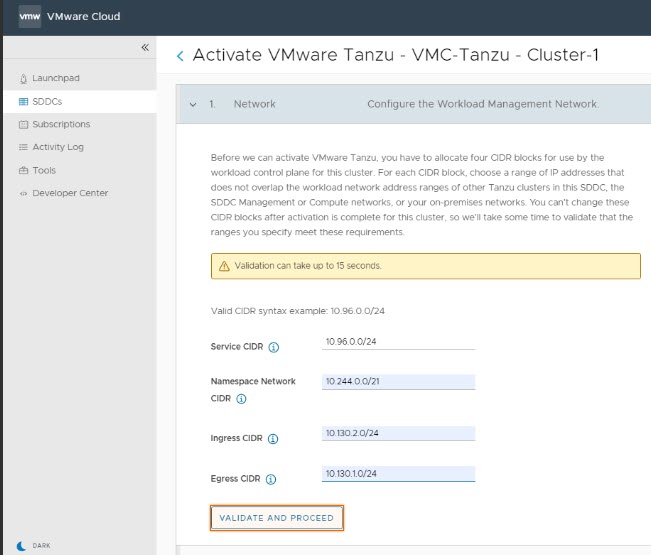Show info for Ingress CIDR
651x555 pixels.
tap(273, 438)
